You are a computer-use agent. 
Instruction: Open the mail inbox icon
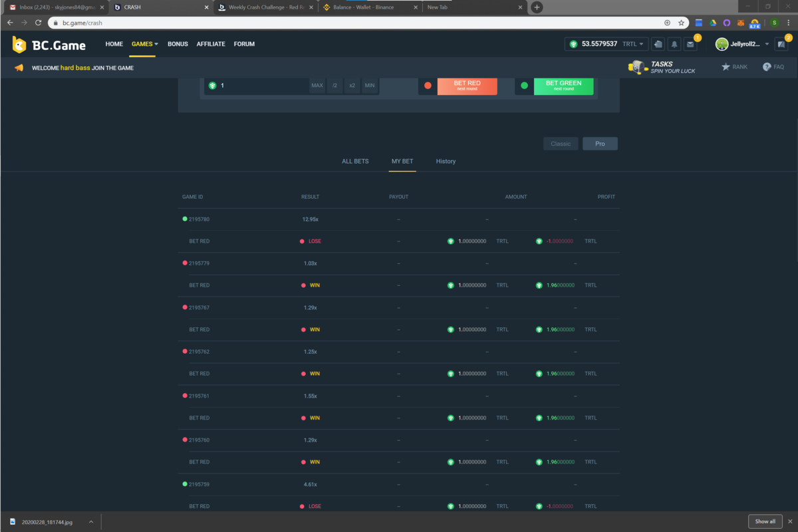point(690,44)
